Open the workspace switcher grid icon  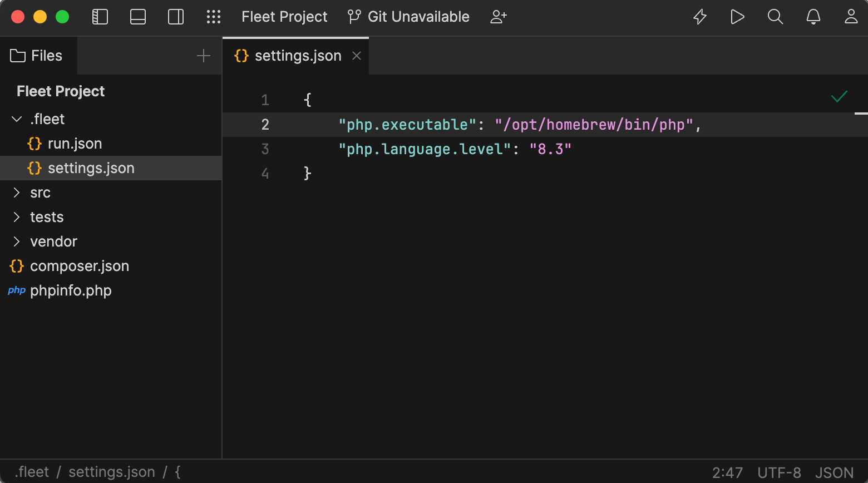click(x=214, y=17)
